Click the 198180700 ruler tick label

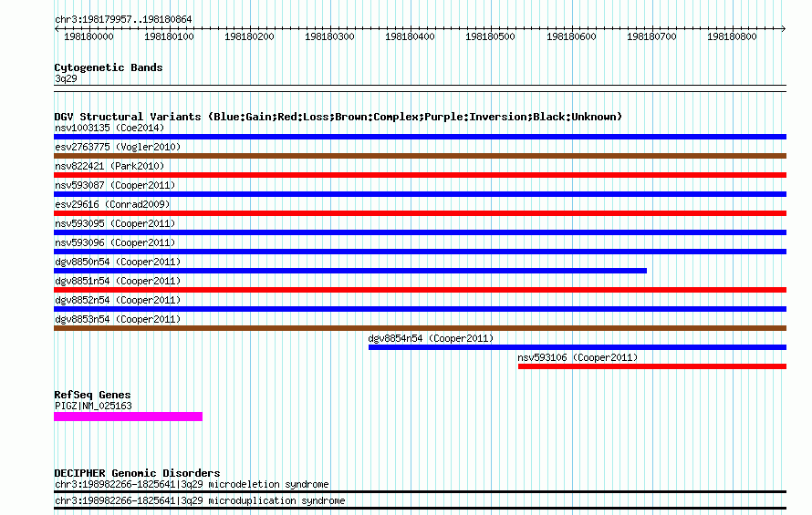pyautogui.click(x=651, y=36)
